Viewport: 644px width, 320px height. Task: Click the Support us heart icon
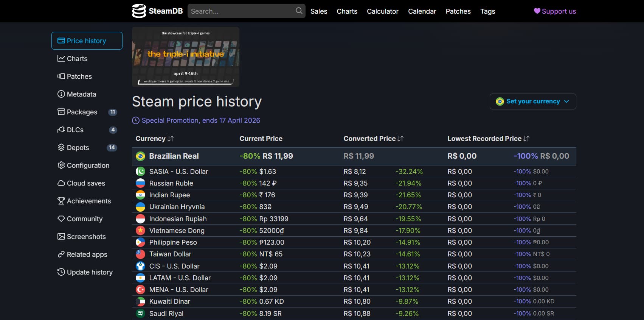[x=537, y=11]
